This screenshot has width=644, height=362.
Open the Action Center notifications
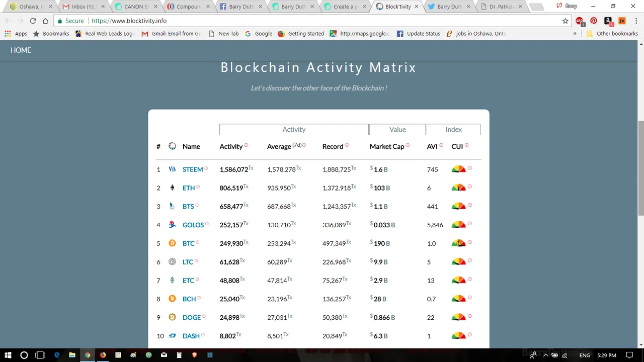tap(629, 355)
